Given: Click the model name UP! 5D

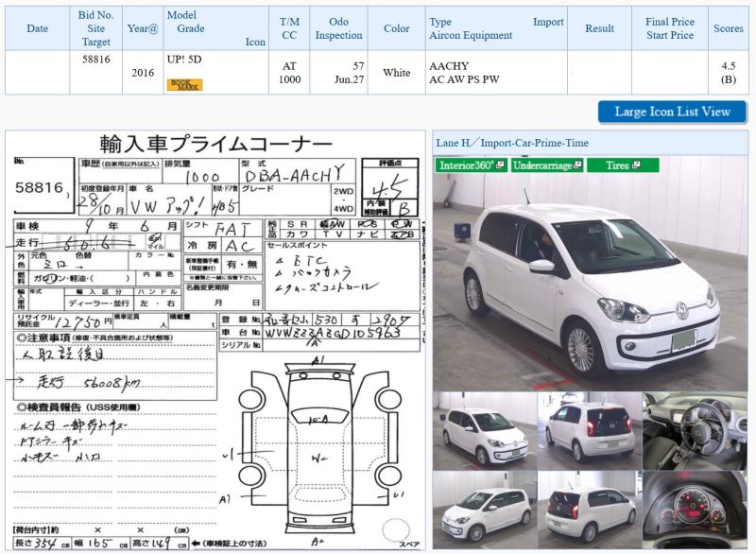Looking at the screenshot, I should (x=184, y=60).
